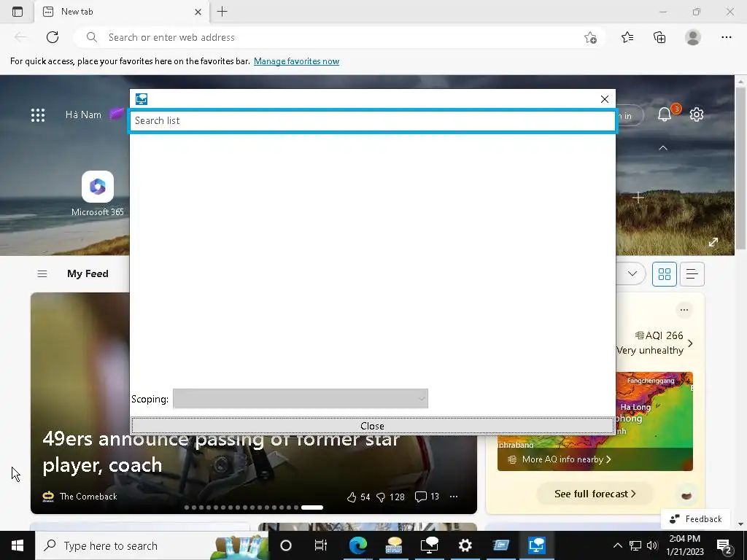The height and width of the screenshot is (560, 747).
Task: Open Edge Settings and more menu
Action: point(726,37)
